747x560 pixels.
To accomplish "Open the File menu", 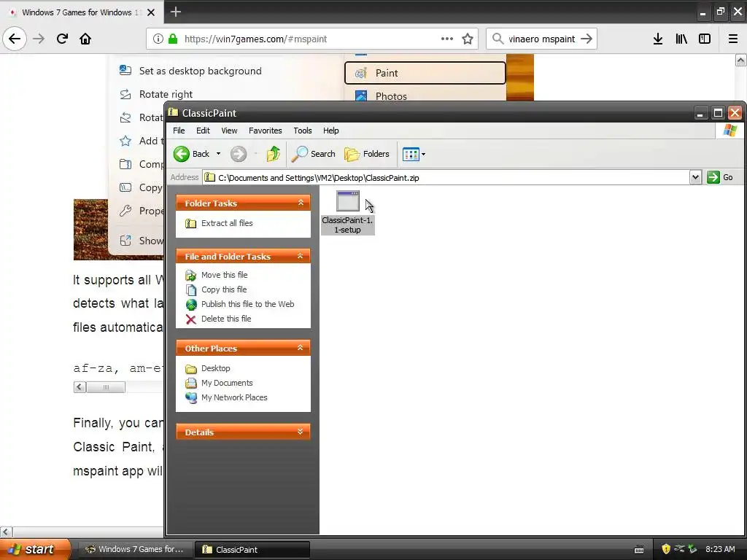I will pos(179,131).
